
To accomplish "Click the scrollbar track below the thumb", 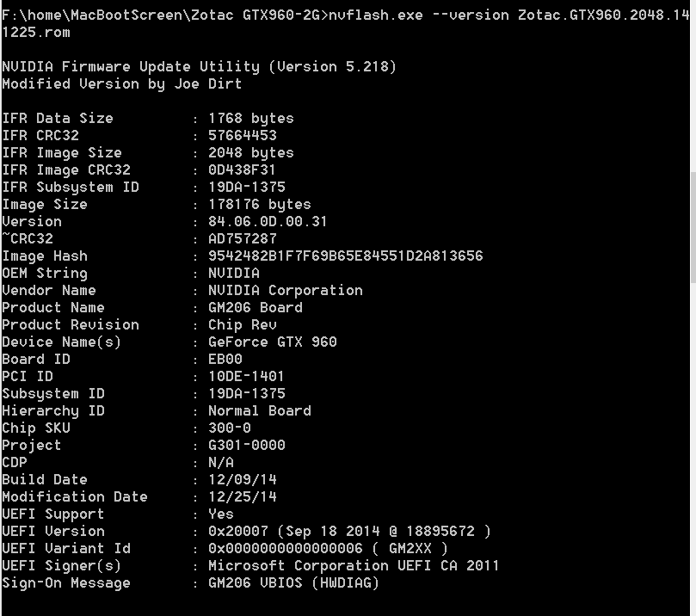I will click(x=692, y=447).
